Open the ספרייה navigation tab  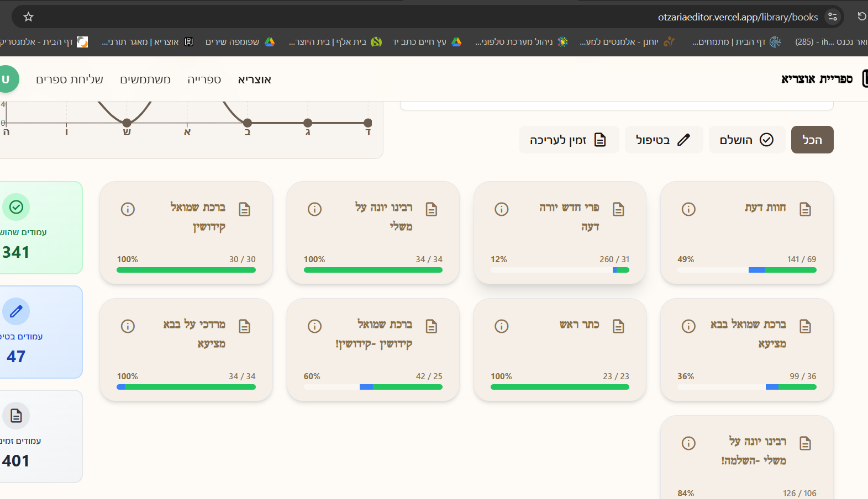204,79
